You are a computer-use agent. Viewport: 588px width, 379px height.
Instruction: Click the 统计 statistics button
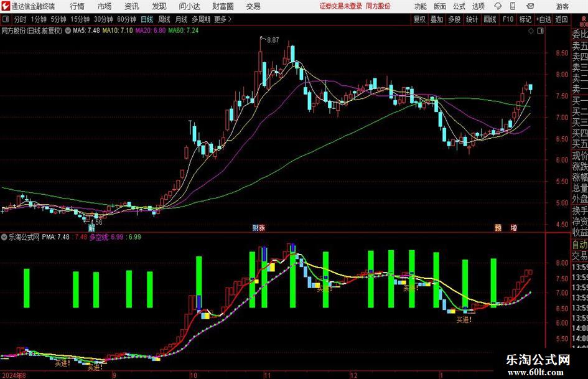[x=472, y=19]
